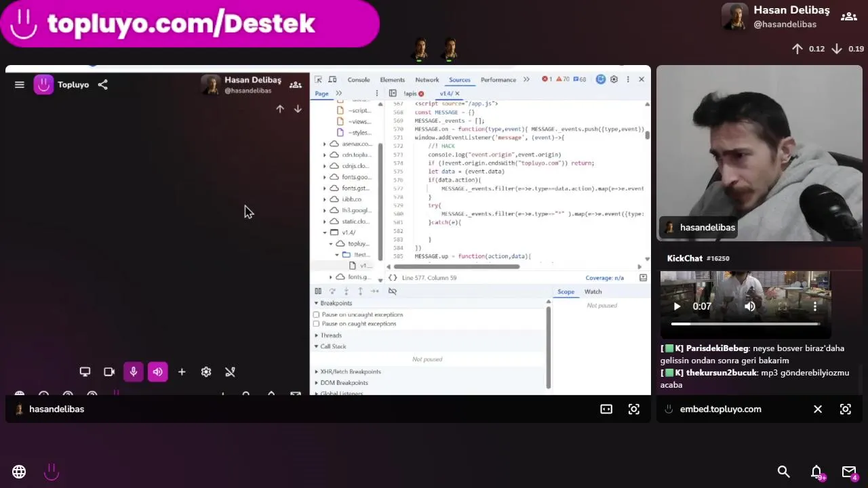The image size is (868, 488).
Task: Open video three-dot options
Action: 815,306
